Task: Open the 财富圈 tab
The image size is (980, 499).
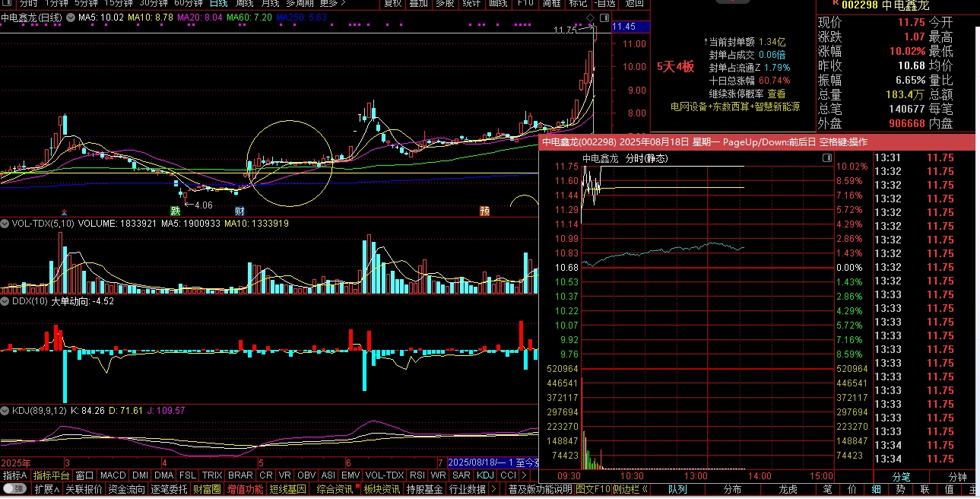Action: (206, 489)
